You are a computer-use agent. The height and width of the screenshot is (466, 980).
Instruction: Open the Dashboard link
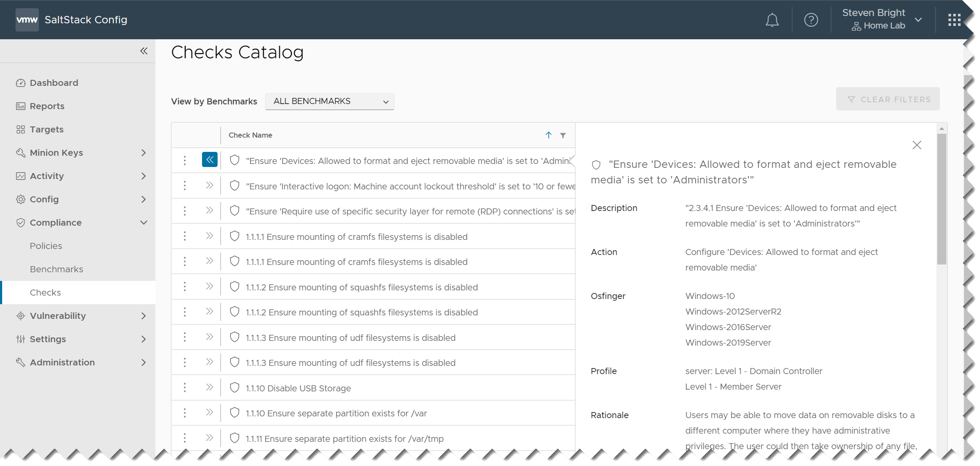coord(54,83)
